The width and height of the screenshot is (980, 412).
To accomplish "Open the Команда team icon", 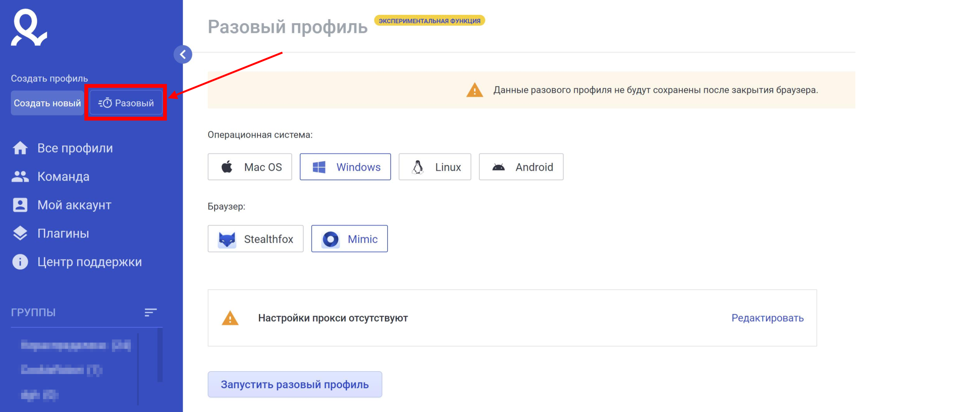I will (x=20, y=177).
